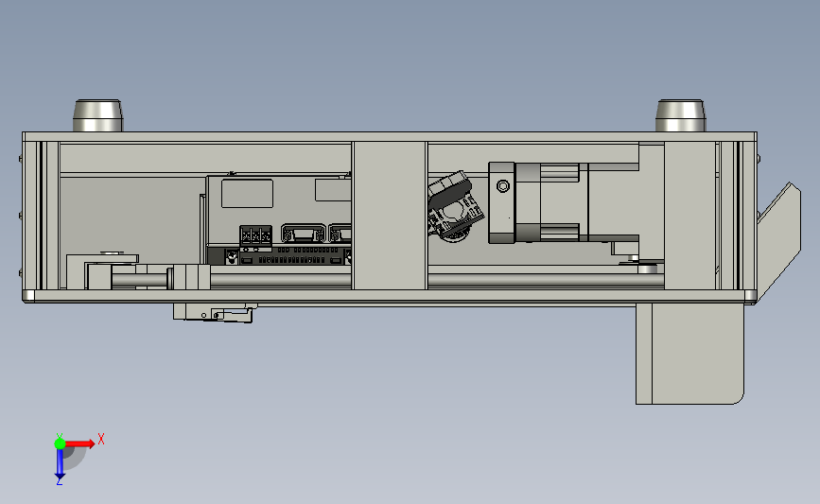The height and width of the screenshot is (504, 820).
Task: Select the right cylindrical knob on top
Action: (x=680, y=115)
